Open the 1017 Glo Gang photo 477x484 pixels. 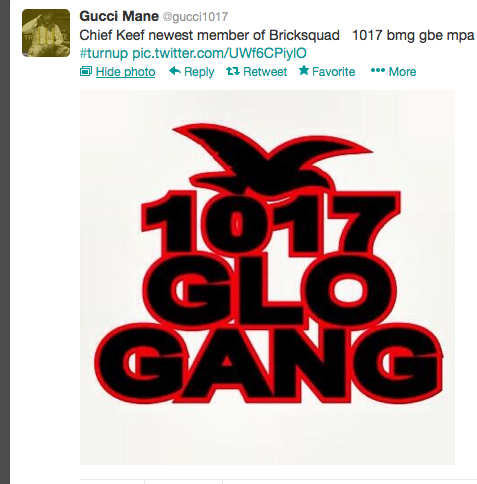[267, 277]
